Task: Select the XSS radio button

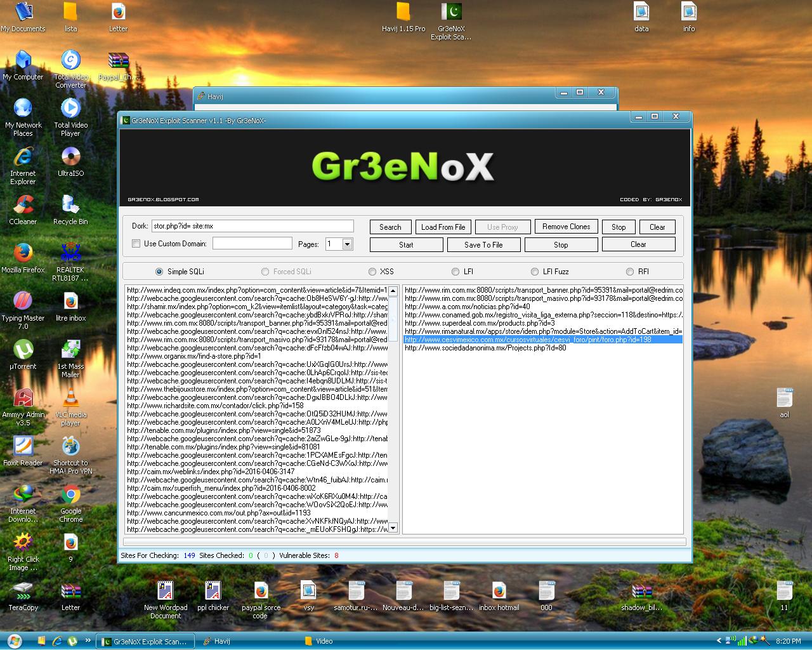Action: point(372,272)
